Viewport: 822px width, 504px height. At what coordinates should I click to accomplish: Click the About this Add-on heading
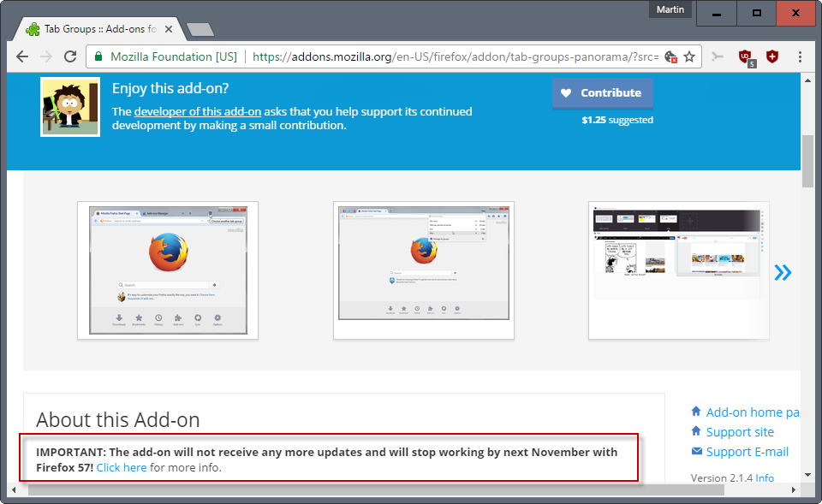(x=118, y=419)
